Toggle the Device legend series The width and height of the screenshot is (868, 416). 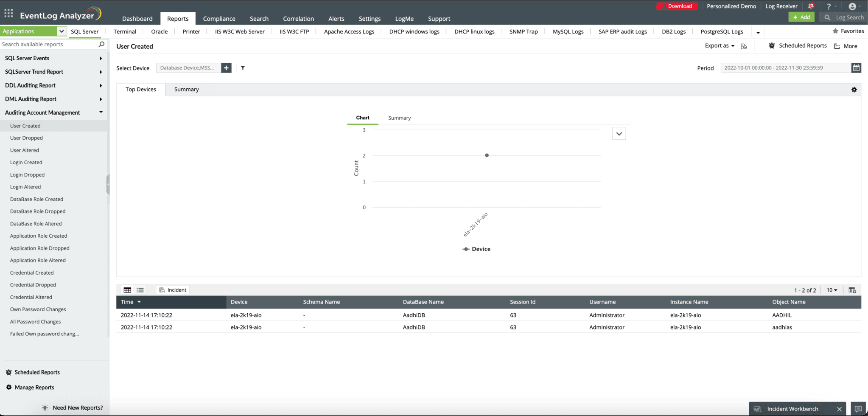[476, 249]
